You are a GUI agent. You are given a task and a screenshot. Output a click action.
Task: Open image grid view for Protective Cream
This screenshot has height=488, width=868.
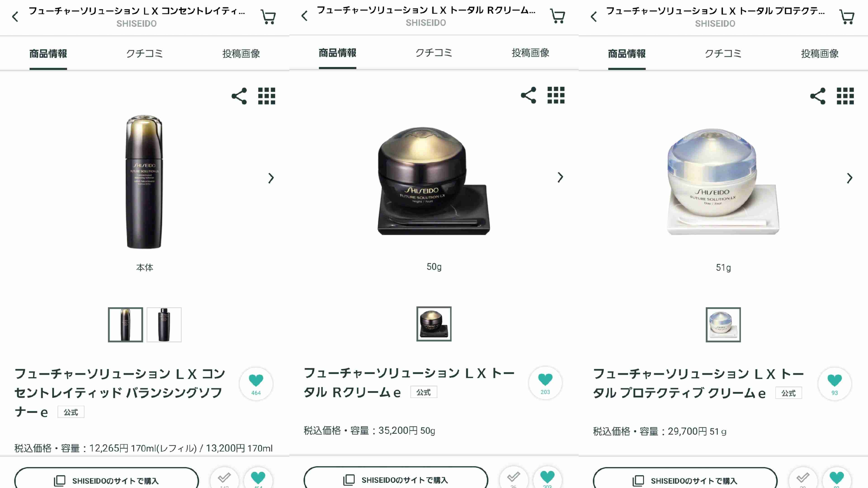pyautogui.click(x=845, y=96)
